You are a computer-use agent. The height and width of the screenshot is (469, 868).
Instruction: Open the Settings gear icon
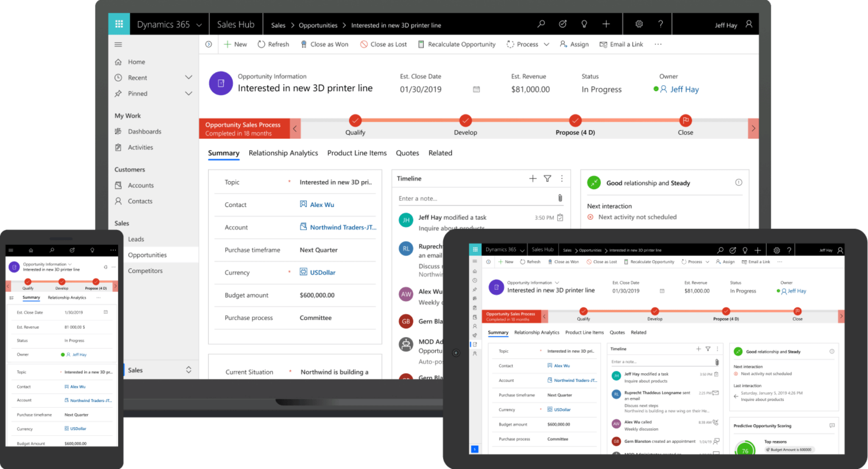tap(639, 24)
